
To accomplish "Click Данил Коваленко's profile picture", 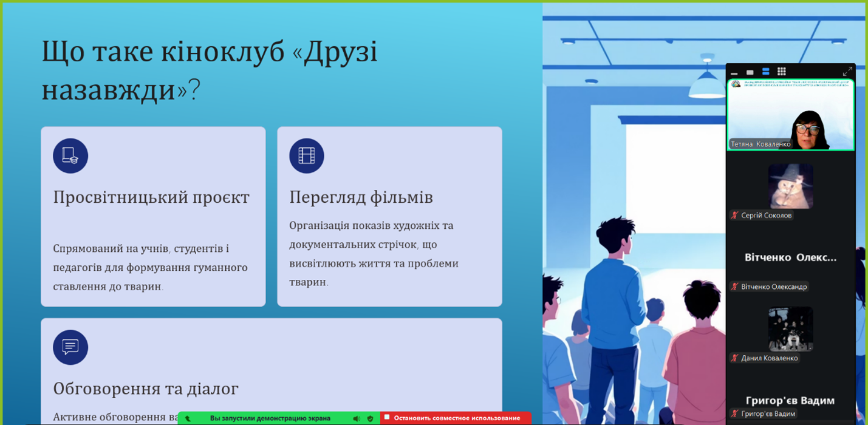I will (790, 328).
